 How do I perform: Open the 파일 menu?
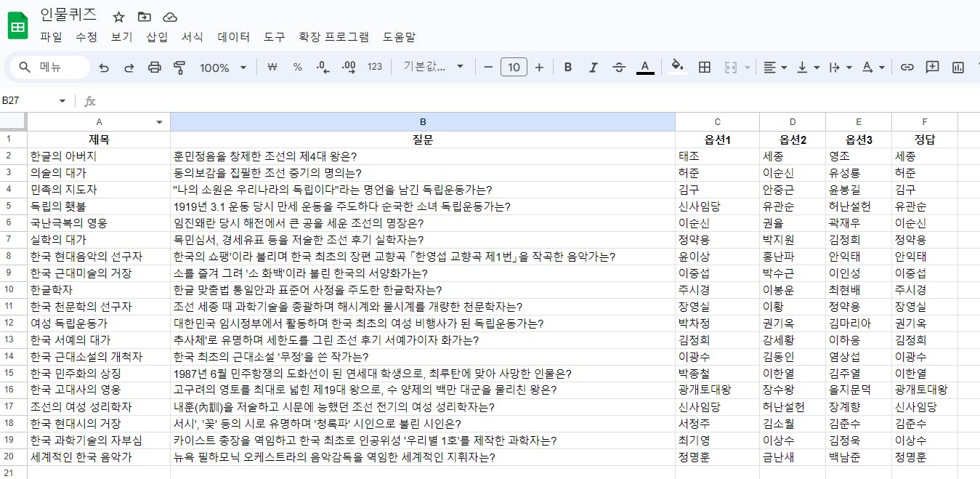click(x=51, y=37)
